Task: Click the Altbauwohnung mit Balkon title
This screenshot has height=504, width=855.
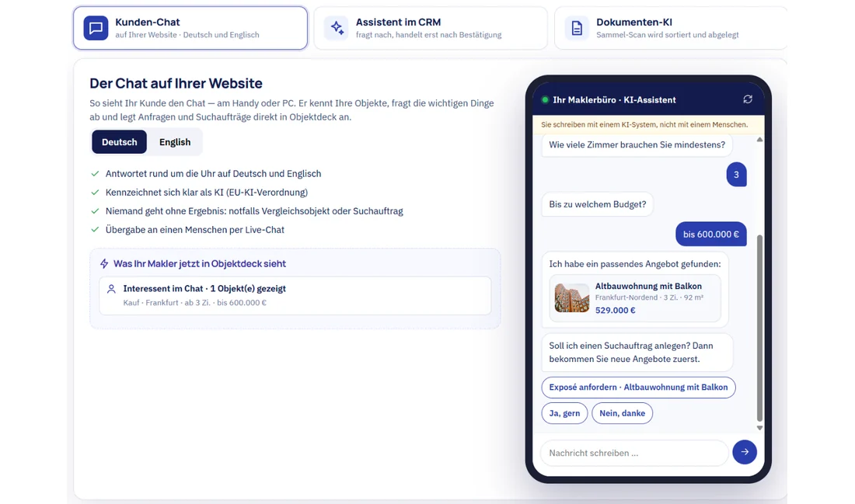Action: click(648, 286)
